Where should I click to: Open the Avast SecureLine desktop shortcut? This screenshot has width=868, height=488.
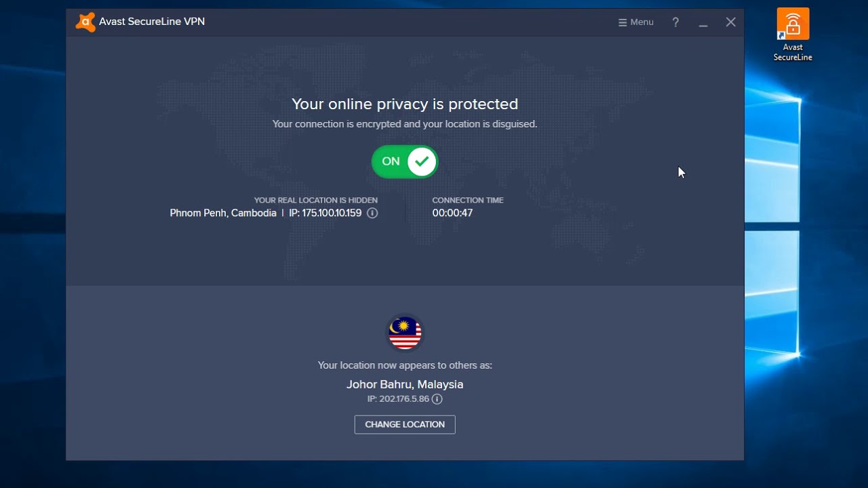[793, 34]
